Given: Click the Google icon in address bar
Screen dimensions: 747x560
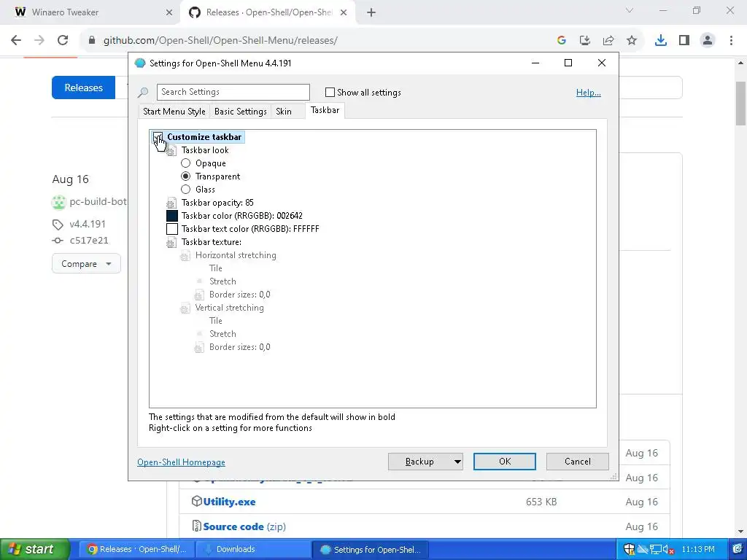Looking at the screenshot, I should click(562, 41).
